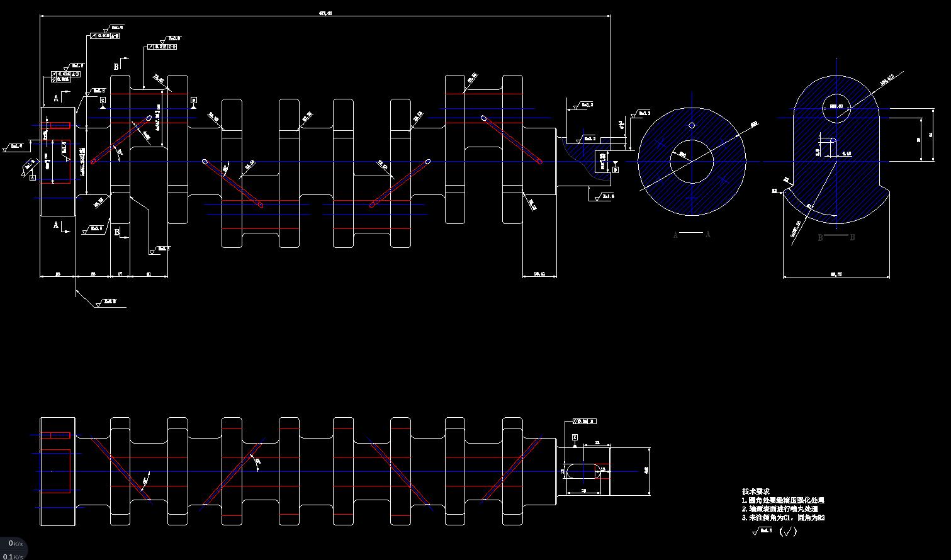Select the note 3. 未注倒角为C1，圆角为R2
The height and width of the screenshot is (560, 951).
pos(783,518)
